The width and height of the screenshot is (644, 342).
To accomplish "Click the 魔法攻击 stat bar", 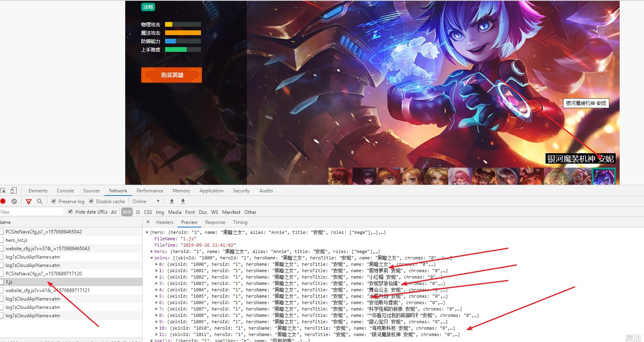I will click(183, 33).
